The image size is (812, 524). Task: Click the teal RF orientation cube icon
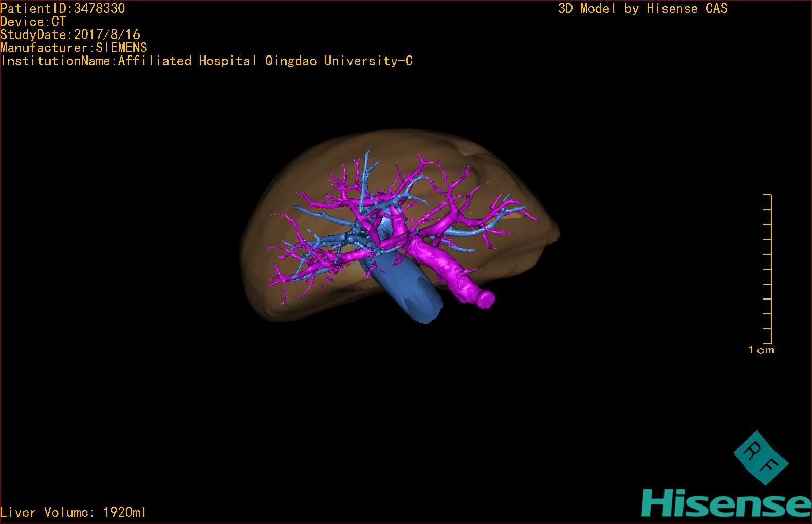tap(760, 457)
